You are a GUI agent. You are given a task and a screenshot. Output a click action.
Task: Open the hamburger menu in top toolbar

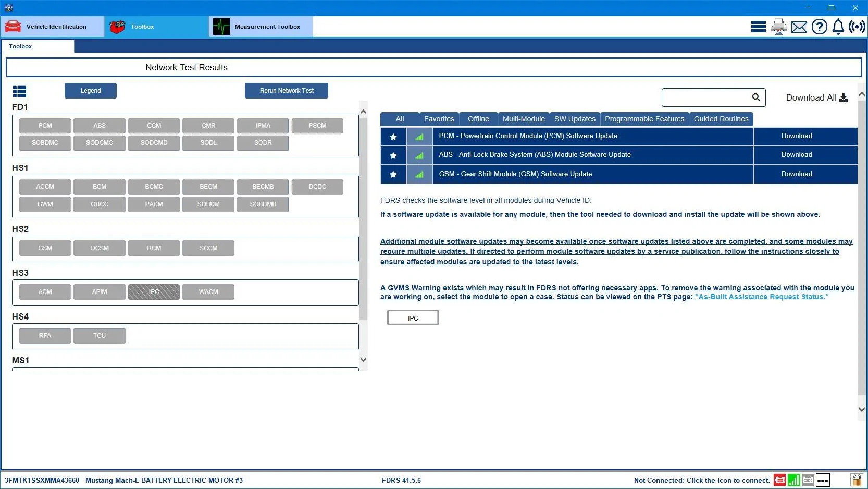[x=758, y=27]
